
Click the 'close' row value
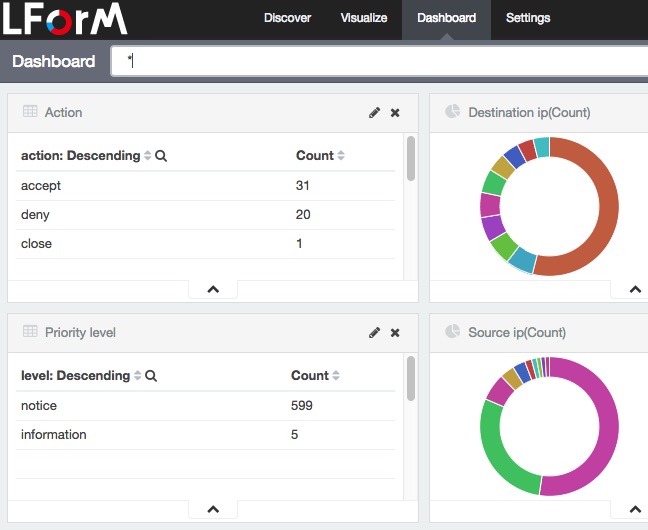[36, 244]
